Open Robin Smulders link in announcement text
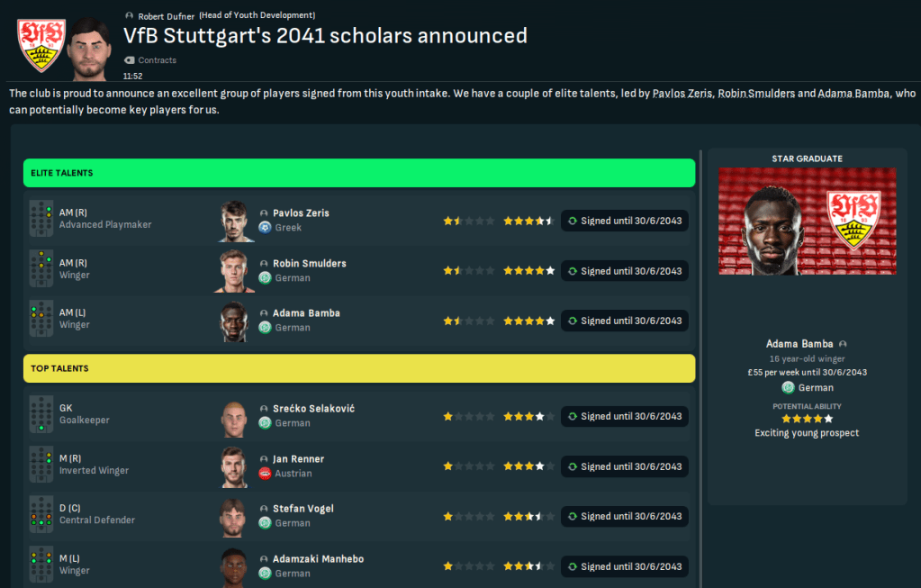This screenshot has height=588, width=921. point(754,94)
